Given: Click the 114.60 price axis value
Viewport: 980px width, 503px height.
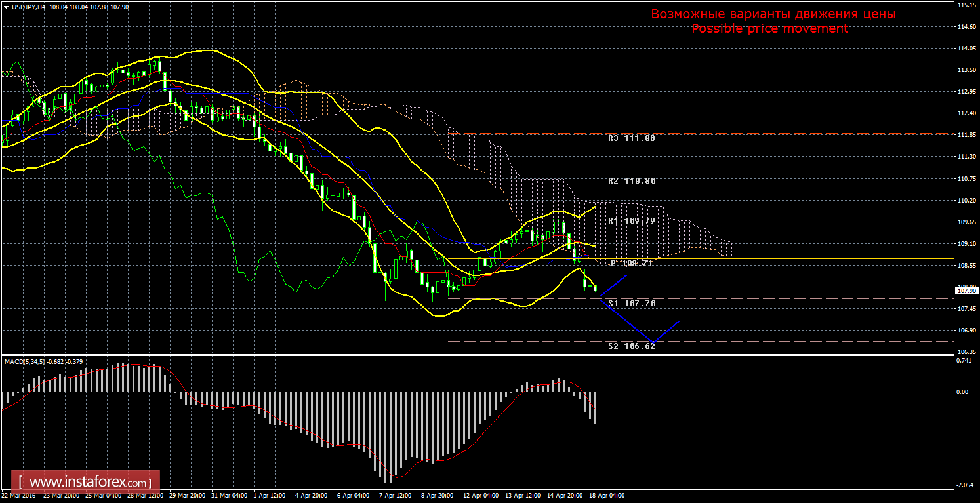Looking at the screenshot, I should click(966, 27).
